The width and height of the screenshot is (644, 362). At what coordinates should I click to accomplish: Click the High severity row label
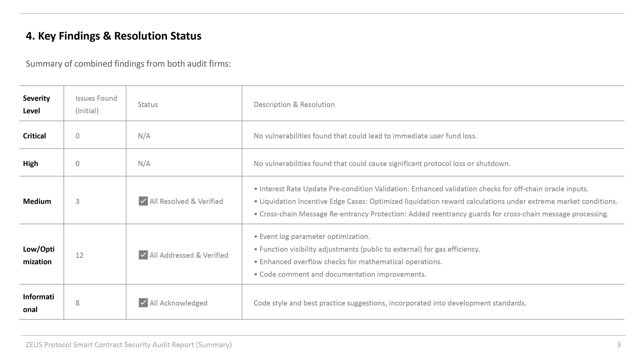pyautogui.click(x=30, y=164)
